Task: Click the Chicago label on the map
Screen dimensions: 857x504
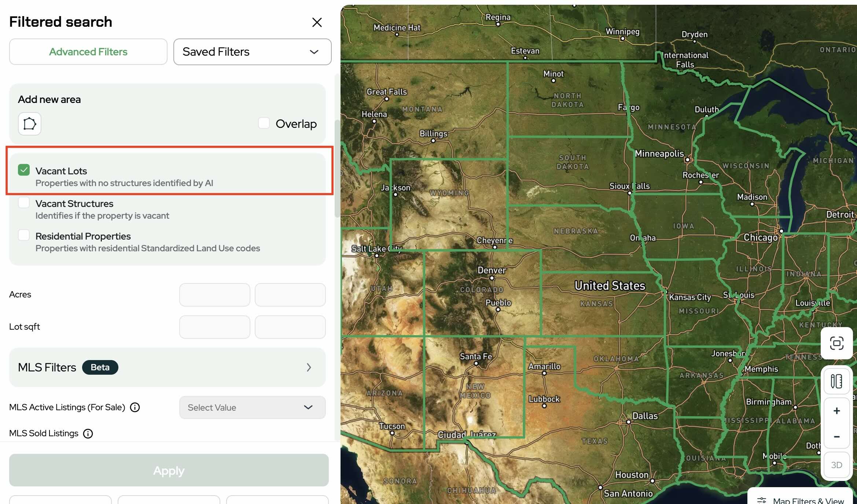Action: point(760,237)
